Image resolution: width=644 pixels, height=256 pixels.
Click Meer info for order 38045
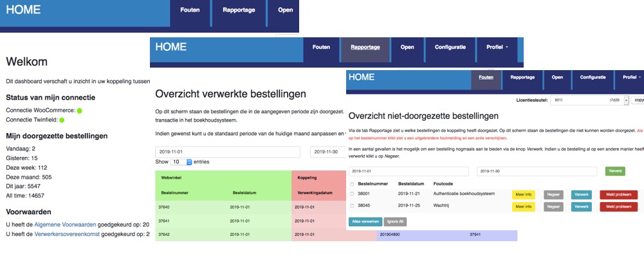523,206
